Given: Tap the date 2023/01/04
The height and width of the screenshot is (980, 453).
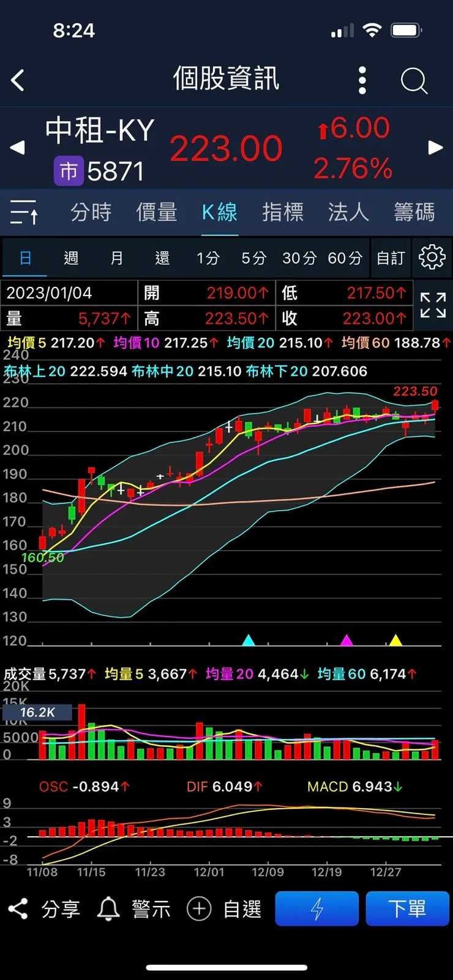Looking at the screenshot, I should coord(49,293).
